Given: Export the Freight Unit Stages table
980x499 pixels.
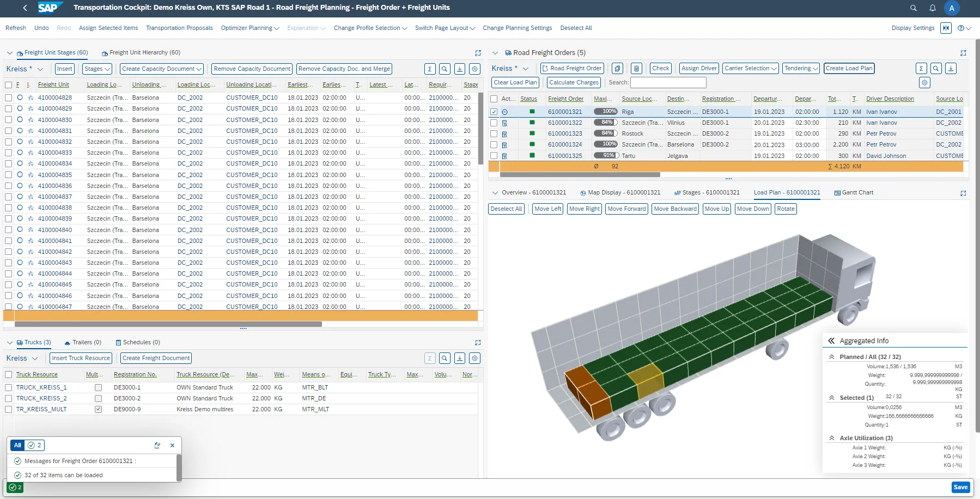Looking at the screenshot, I should pyautogui.click(x=460, y=69).
